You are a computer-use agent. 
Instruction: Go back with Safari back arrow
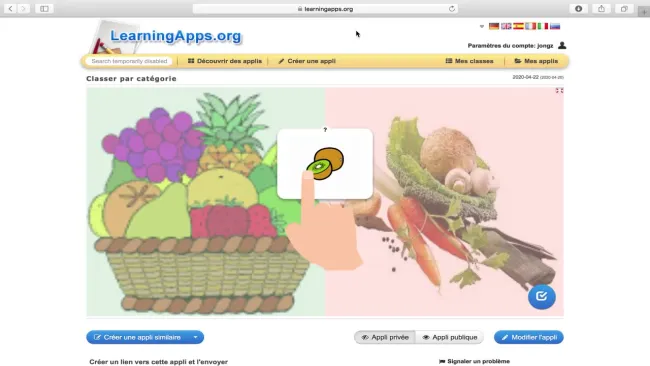(10, 9)
